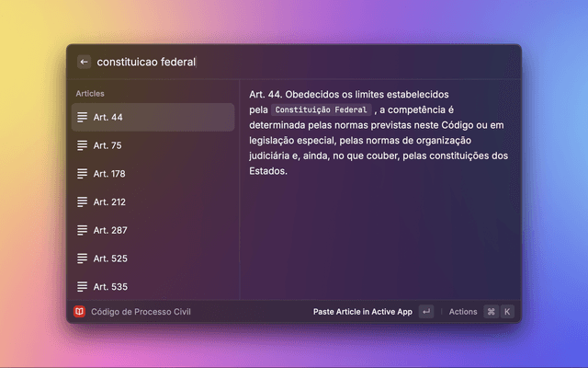Click the document icon beside Art. 535
Viewport: 588px width, 368px height.
tap(83, 286)
